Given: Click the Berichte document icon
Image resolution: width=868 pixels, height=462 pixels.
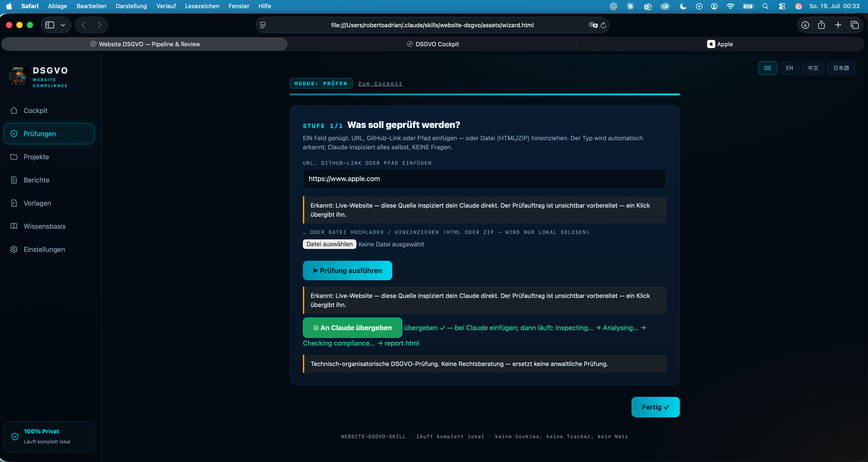Looking at the screenshot, I should [x=14, y=180].
